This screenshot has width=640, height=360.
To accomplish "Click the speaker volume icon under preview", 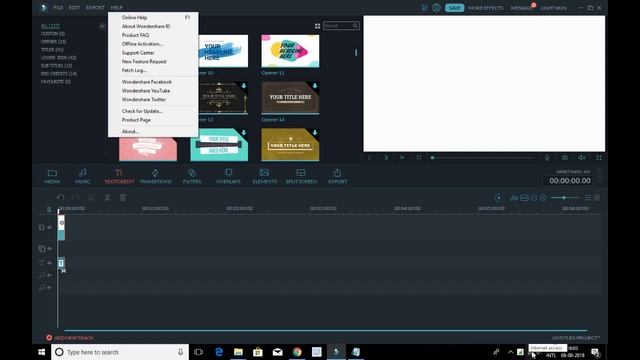I will point(582,158).
